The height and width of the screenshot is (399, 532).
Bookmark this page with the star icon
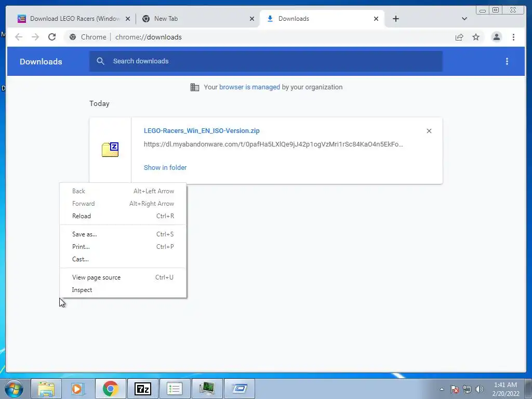click(x=476, y=37)
